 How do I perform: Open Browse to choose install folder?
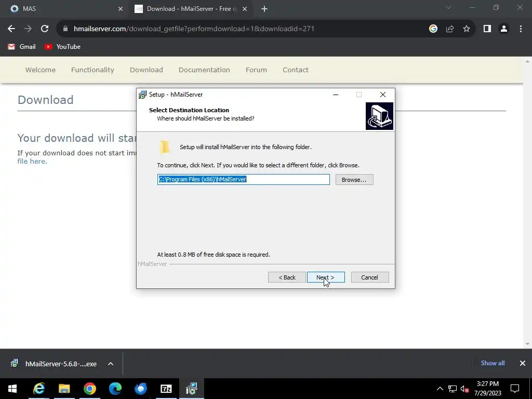pos(354,179)
